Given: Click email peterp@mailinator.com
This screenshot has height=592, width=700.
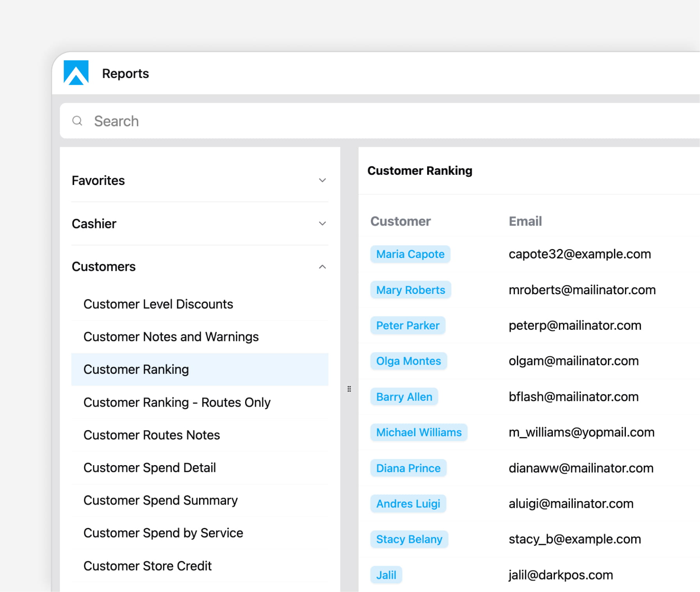Looking at the screenshot, I should coord(575,325).
